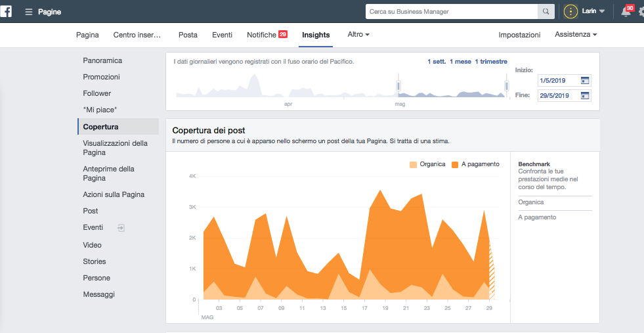Open calendar picker for Inizio date

585,80
